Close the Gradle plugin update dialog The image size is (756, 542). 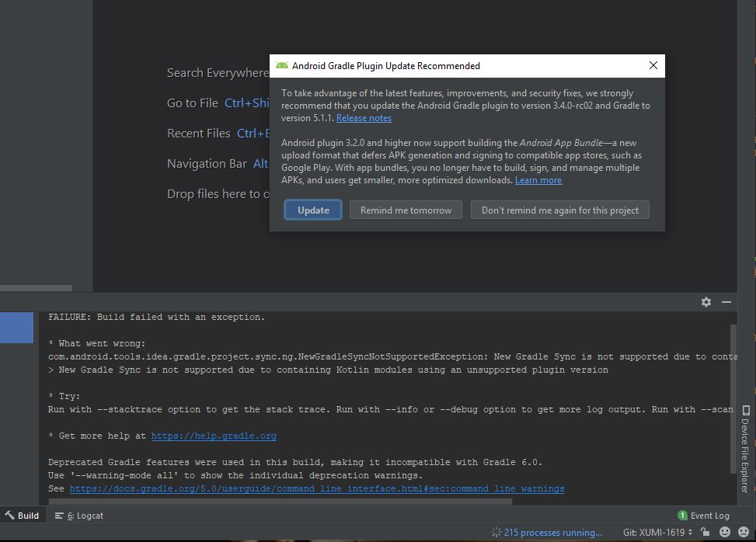point(653,66)
